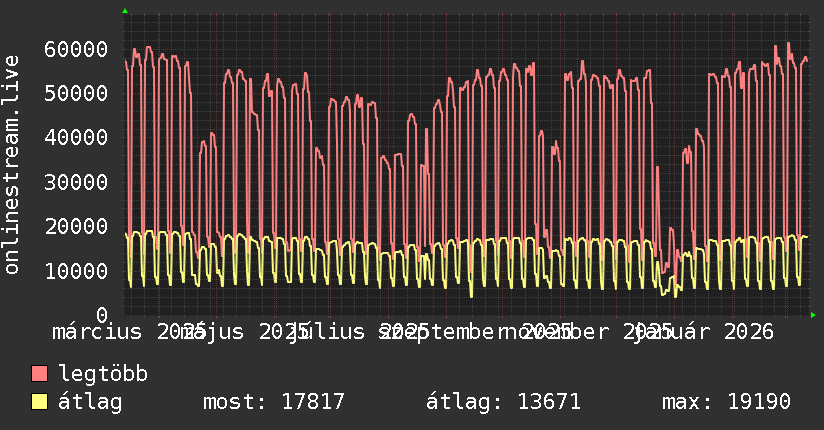The image size is (824, 430).
Task: Click the 20000 y-axis label
Action: 76,227
